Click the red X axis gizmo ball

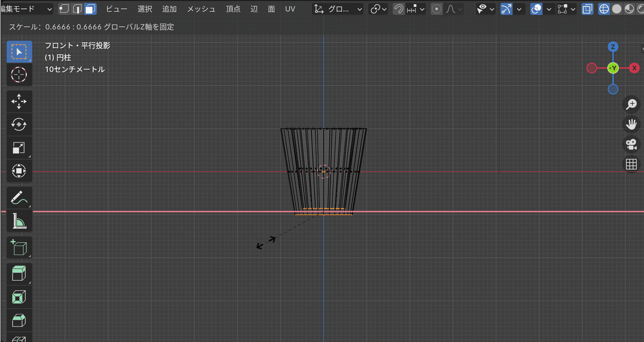[x=634, y=68]
